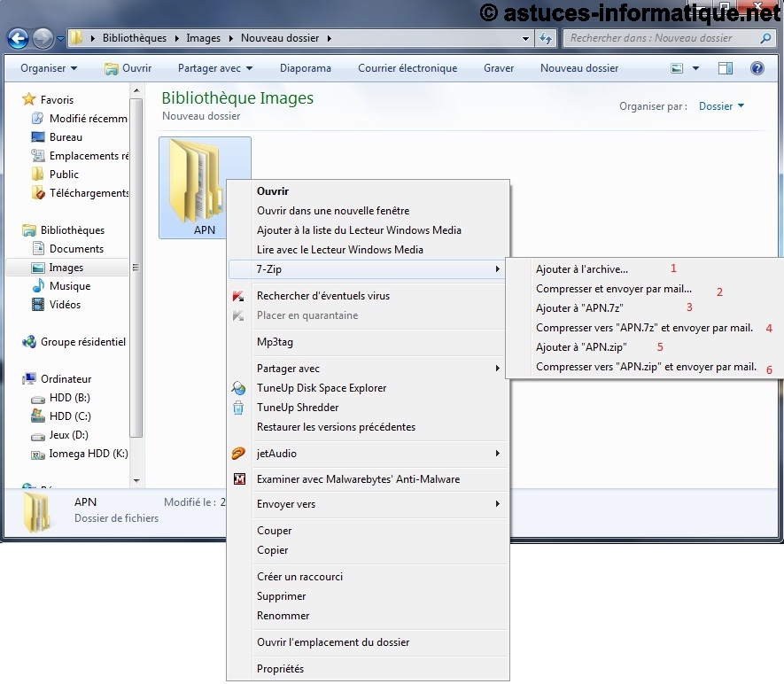Click the Back navigation arrow

coord(18,38)
